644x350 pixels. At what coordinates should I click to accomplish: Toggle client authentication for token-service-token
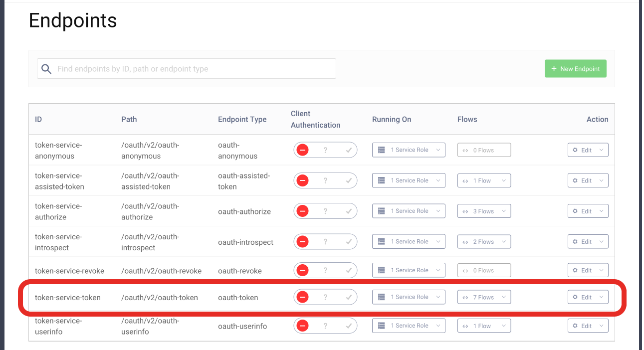(325, 297)
